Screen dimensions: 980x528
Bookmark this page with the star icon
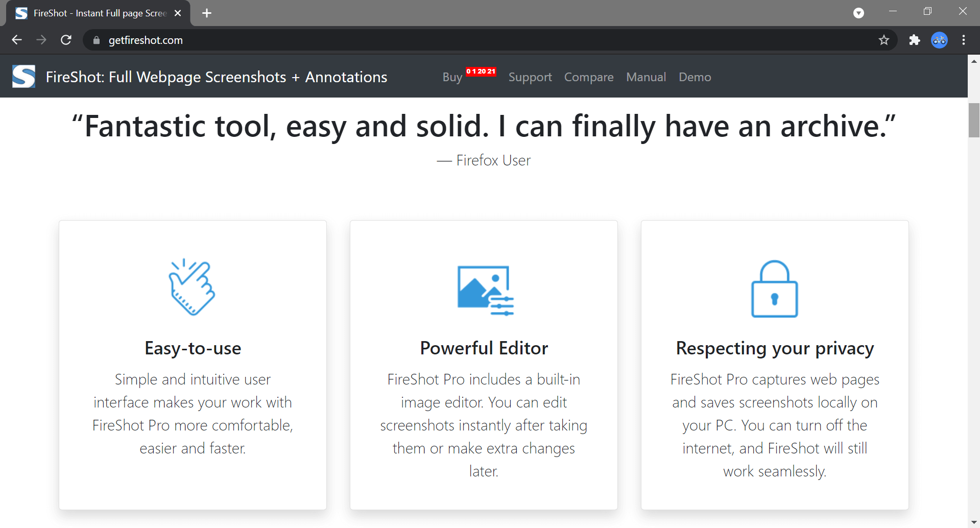[884, 40]
